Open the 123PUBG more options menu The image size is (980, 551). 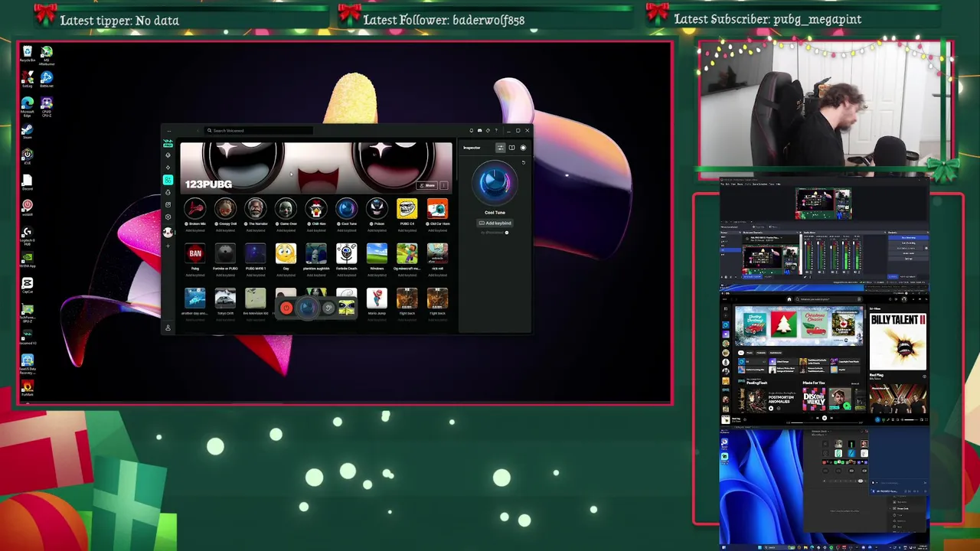[443, 185]
